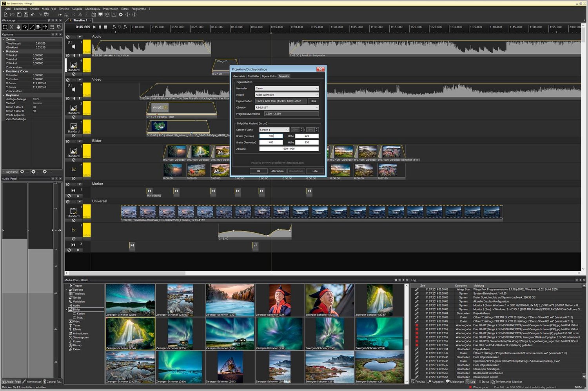Click the Hilfe button in the dialog
This screenshot has height=391, width=588.
pyautogui.click(x=315, y=171)
